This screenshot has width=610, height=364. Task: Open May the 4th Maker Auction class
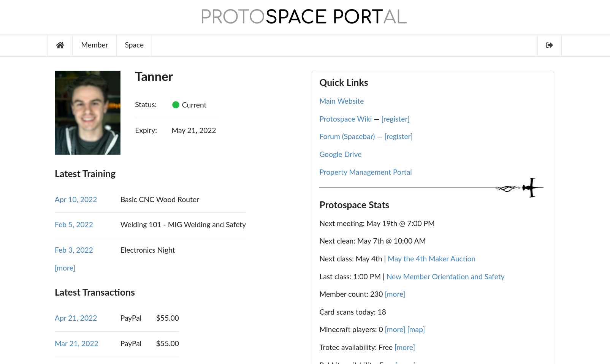coord(431,259)
